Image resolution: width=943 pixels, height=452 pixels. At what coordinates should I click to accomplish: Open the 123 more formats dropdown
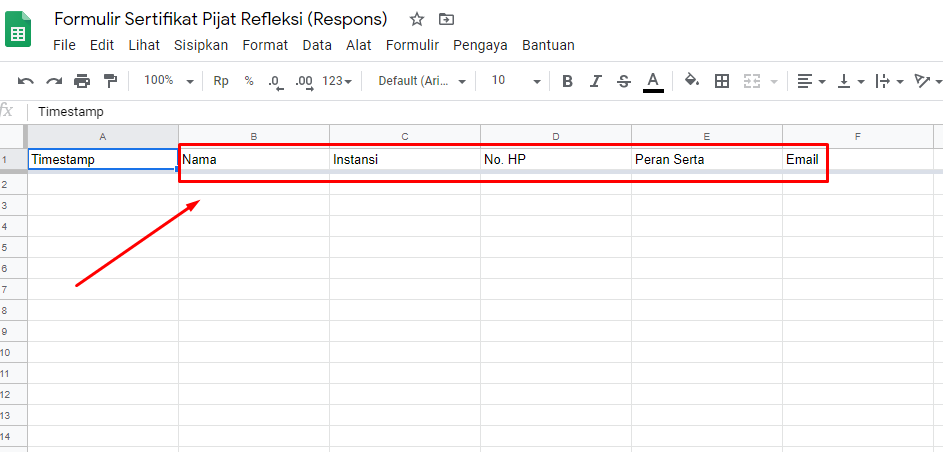[x=337, y=81]
